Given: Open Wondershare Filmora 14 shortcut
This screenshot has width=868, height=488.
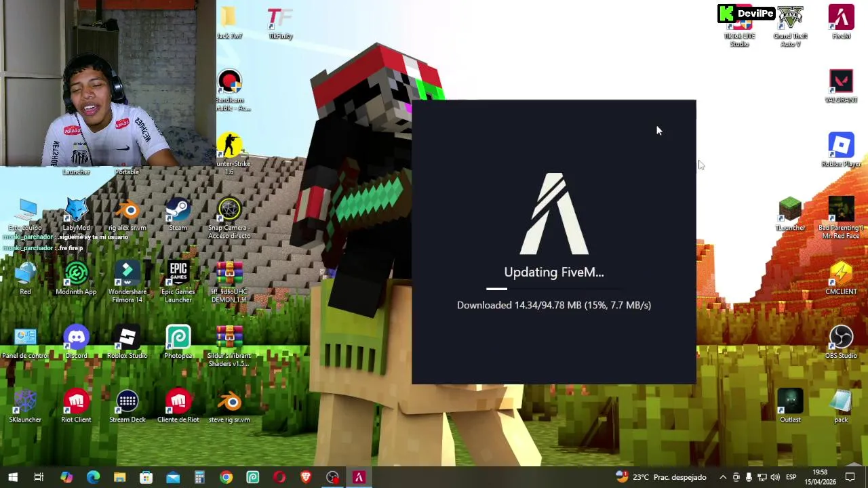Looking at the screenshot, I should coord(127,282).
